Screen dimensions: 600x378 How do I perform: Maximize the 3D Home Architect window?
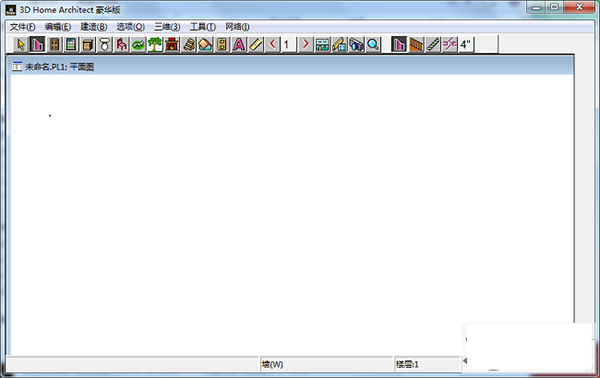coord(554,7)
